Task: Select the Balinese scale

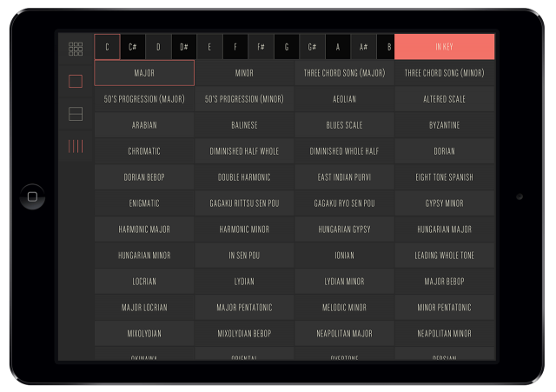Action: click(x=244, y=125)
